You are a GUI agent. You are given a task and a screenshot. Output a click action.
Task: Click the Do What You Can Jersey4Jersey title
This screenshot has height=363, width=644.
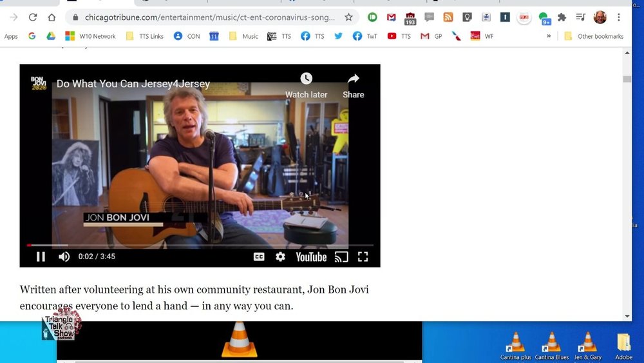point(133,84)
